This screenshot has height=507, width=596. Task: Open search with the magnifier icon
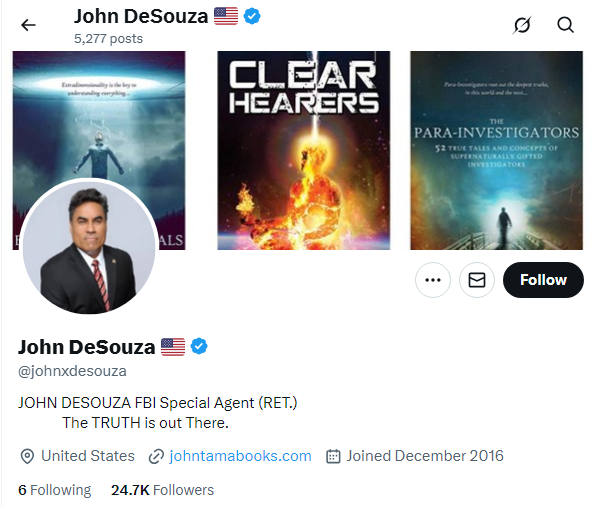565,25
